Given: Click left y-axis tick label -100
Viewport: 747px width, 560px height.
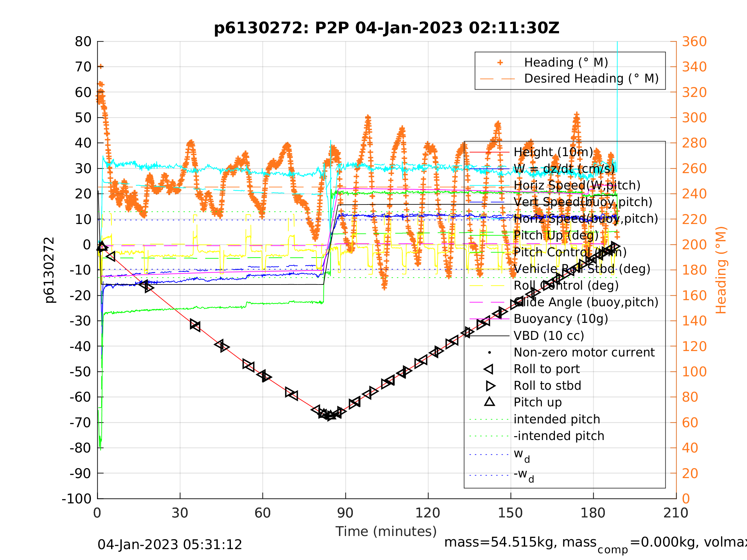Looking at the screenshot, I should pyautogui.click(x=76, y=499).
